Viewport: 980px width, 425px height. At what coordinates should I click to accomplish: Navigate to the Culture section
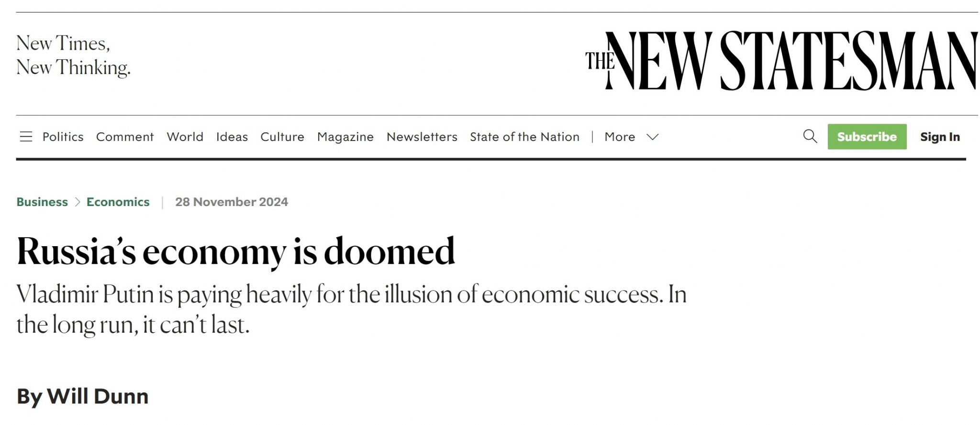pos(282,137)
